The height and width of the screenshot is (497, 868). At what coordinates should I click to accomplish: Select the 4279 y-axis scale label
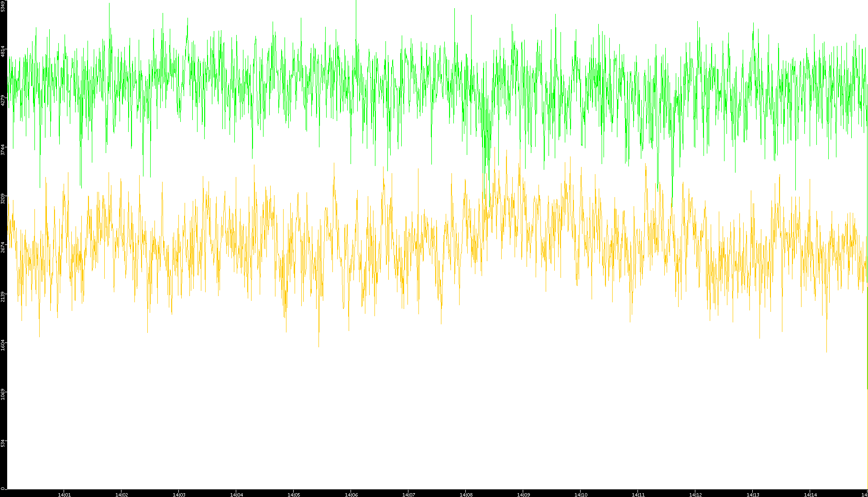3,100
